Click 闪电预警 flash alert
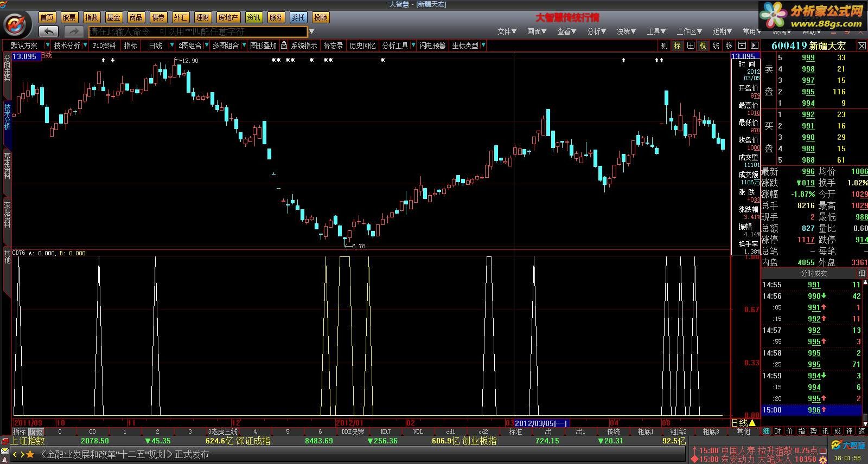The height and width of the screenshot is (464, 868). 432,46
